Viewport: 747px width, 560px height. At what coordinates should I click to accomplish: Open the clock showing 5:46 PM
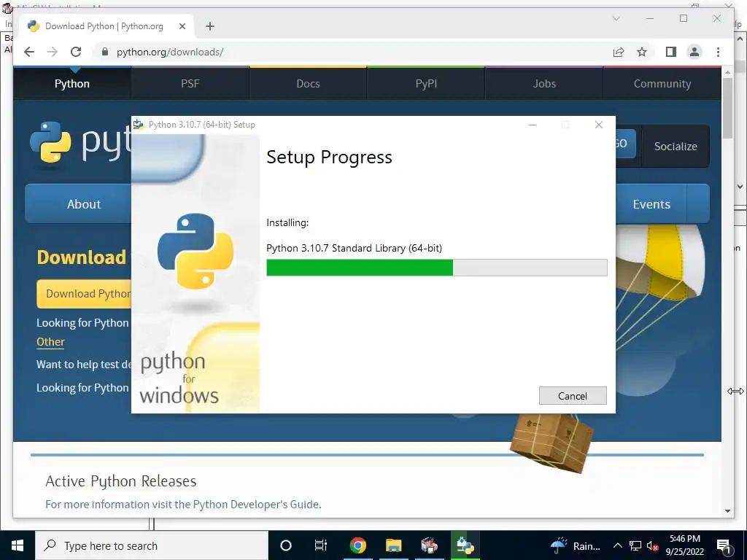[684, 545]
